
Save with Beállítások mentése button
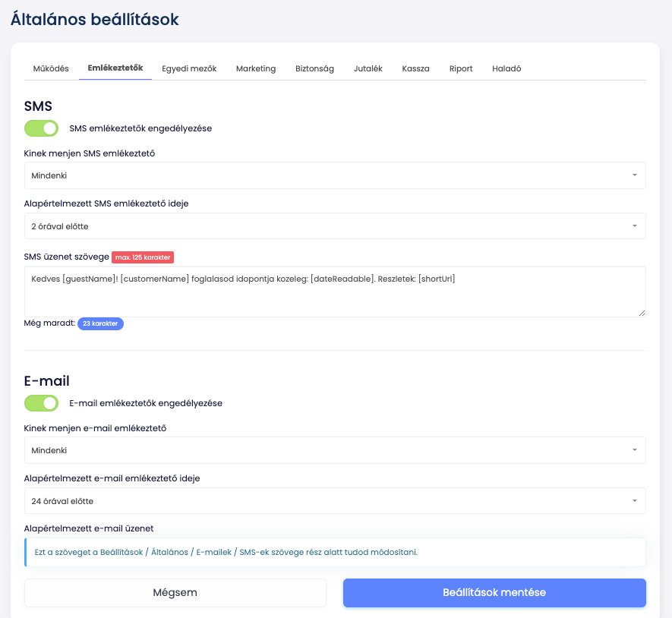tap(494, 593)
